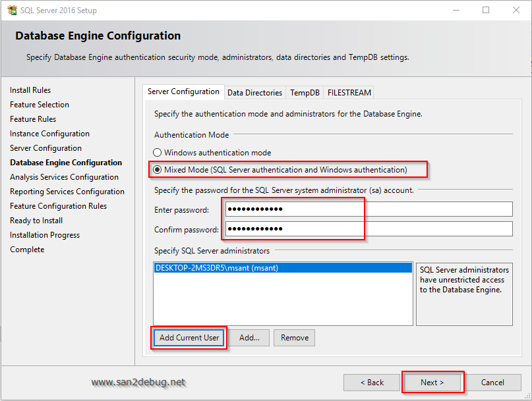Open the TempDB tab

pyautogui.click(x=305, y=93)
